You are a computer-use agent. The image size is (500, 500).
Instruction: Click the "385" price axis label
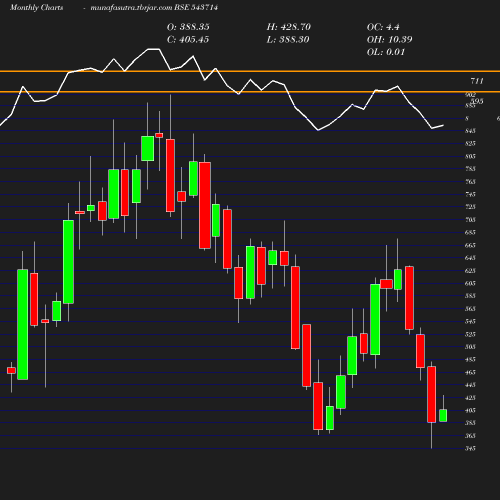(x=470, y=423)
